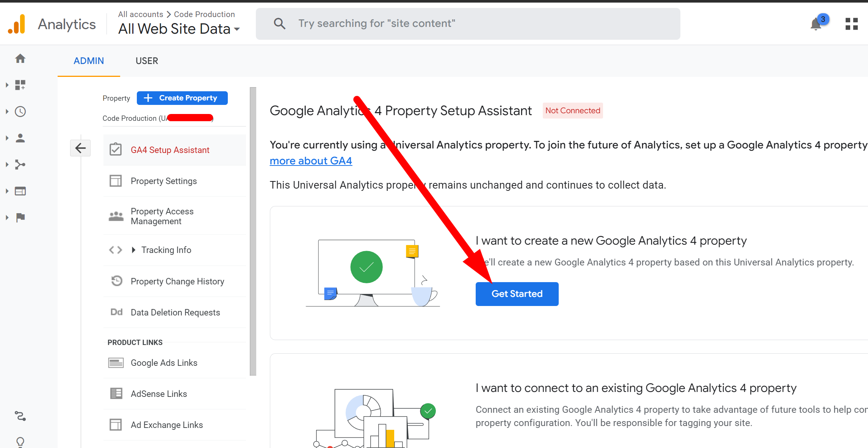Open All Web Site Data view dropdown

(179, 29)
